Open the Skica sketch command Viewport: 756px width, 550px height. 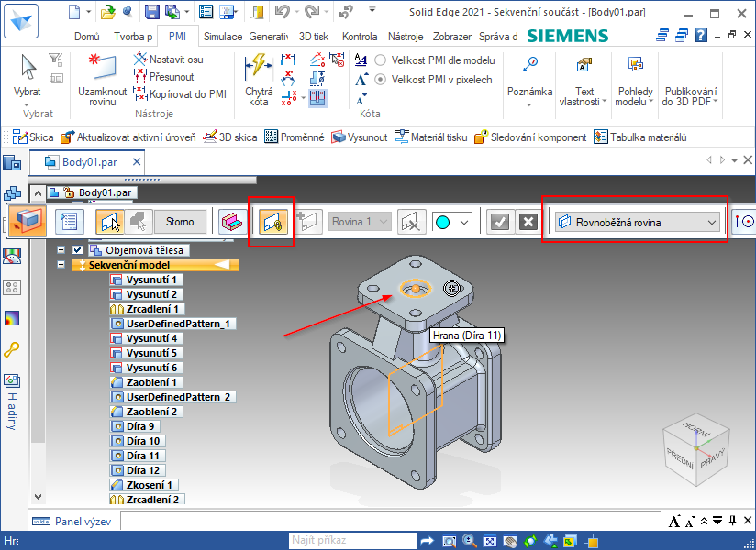32,137
